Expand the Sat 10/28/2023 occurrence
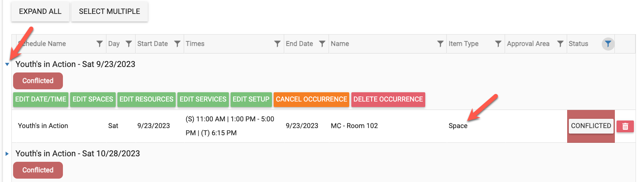 click(7, 154)
